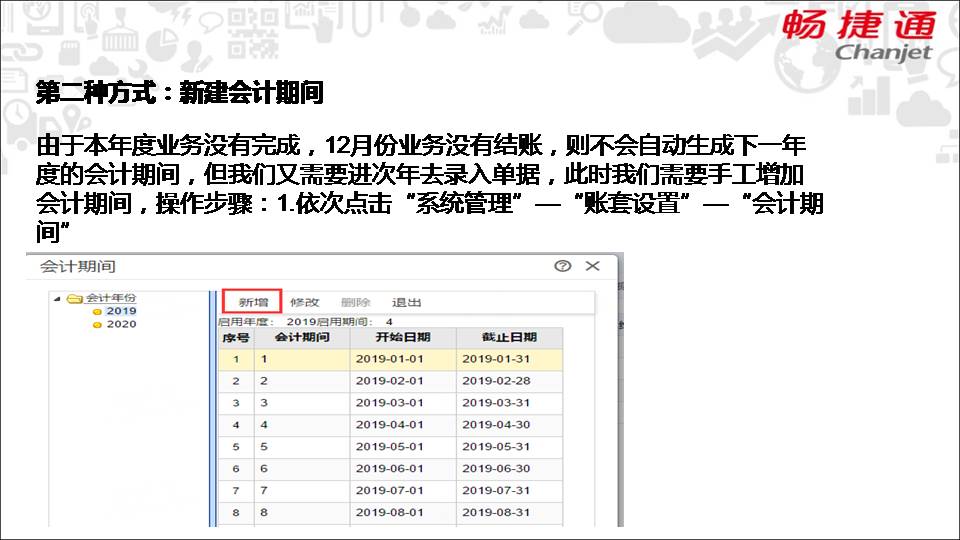Select year 2019 in the tree
960x540 pixels.
(x=121, y=311)
